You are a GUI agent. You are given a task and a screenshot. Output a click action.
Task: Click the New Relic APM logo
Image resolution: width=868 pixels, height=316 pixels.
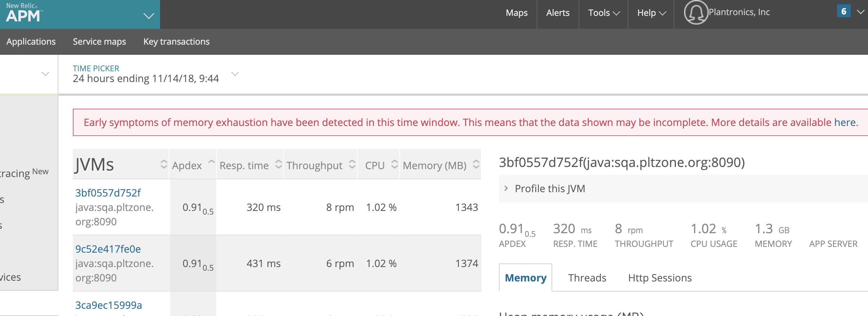[x=24, y=13]
